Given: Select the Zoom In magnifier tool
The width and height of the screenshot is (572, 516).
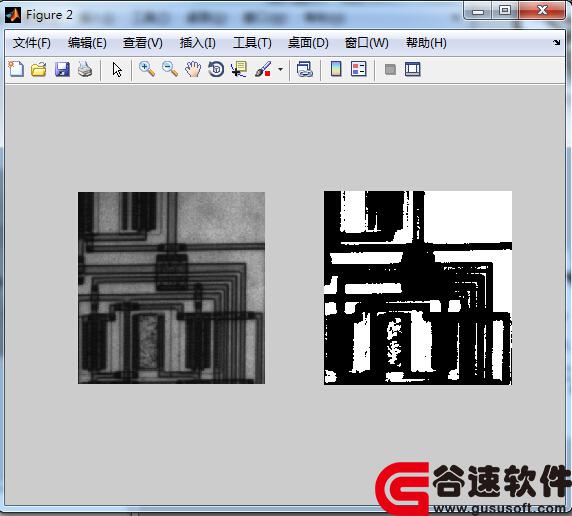Looking at the screenshot, I should [x=147, y=69].
